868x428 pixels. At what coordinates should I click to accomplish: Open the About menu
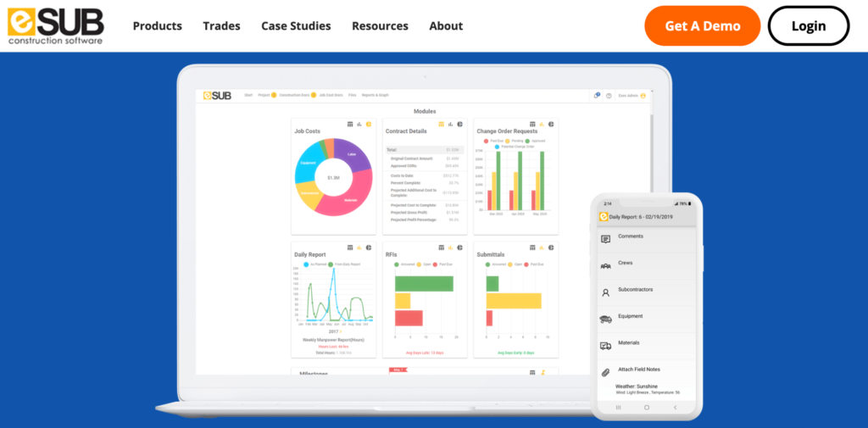(x=446, y=26)
